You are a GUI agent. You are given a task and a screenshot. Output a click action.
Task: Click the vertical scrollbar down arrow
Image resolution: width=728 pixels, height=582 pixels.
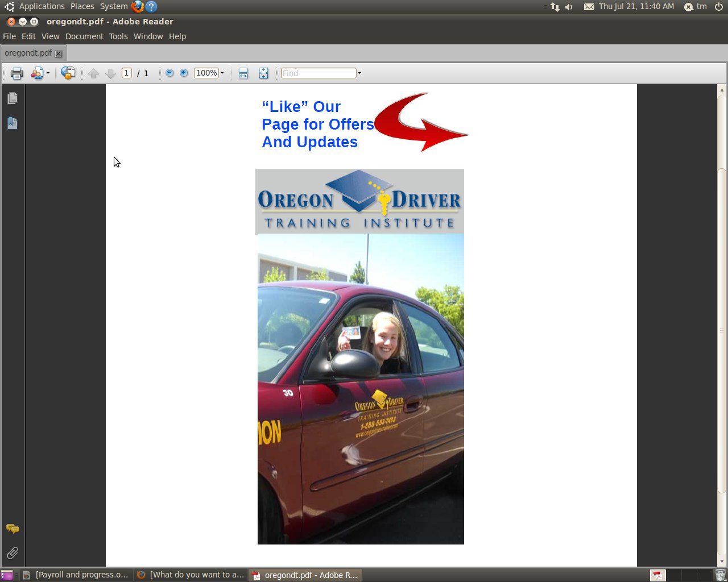click(722, 561)
